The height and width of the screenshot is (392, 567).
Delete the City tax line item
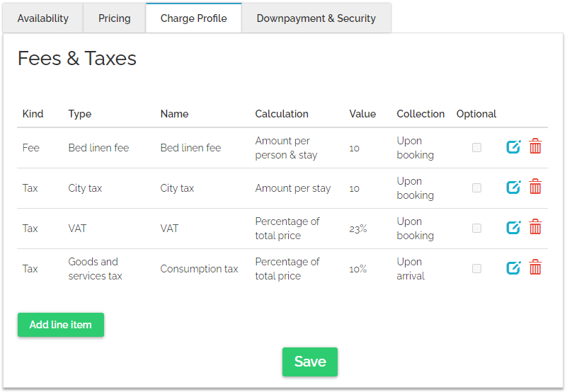coord(536,188)
